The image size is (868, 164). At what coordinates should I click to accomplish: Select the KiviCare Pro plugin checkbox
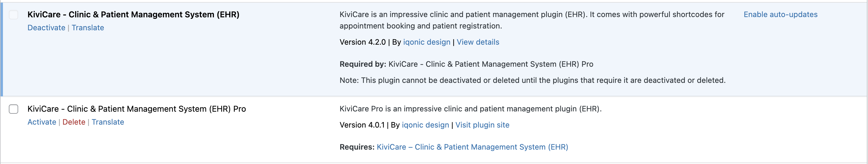pos(13,109)
